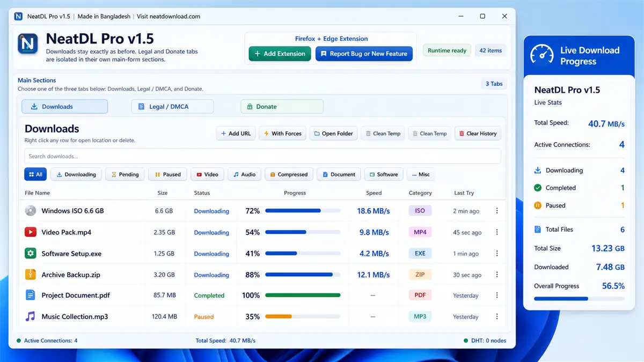Click the Search downloads input field
This screenshot has height=362, width=644.
pos(262,156)
